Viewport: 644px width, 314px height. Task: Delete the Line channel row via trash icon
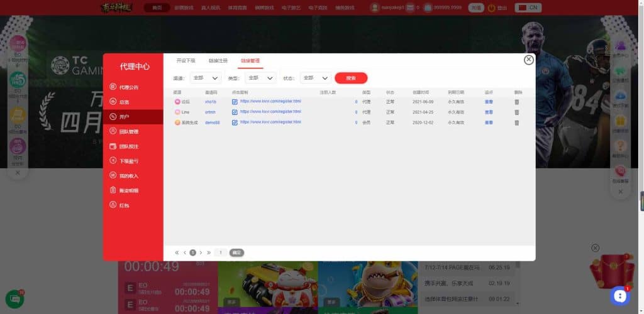click(x=517, y=112)
